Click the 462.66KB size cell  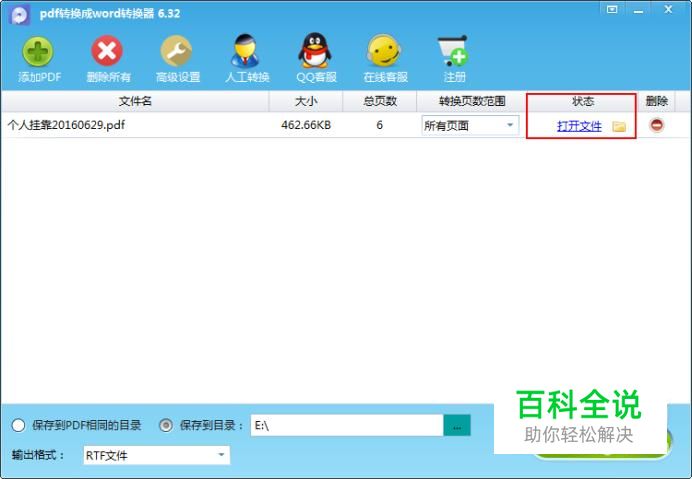(x=306, y=125)
